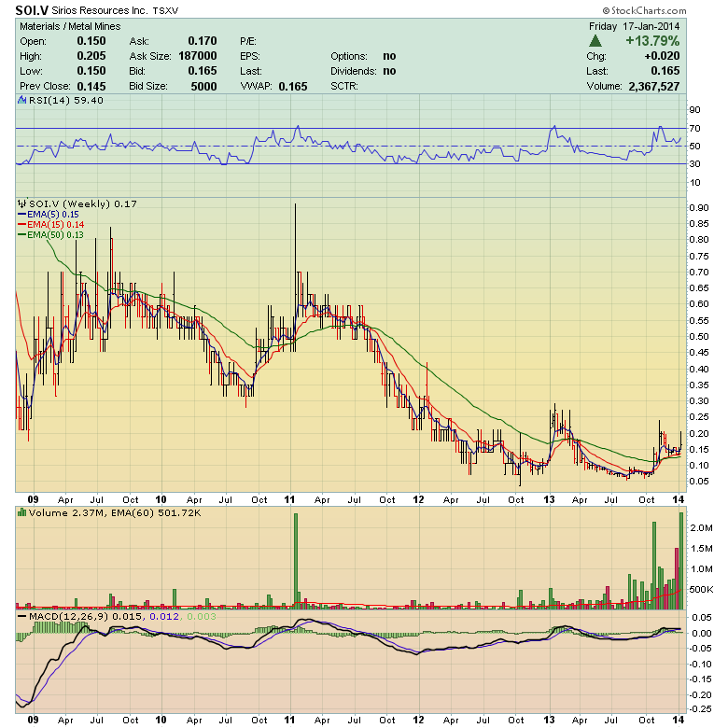
Task: Click the SOI.V weekly candlestick icon
Action: tap(21, 203)
